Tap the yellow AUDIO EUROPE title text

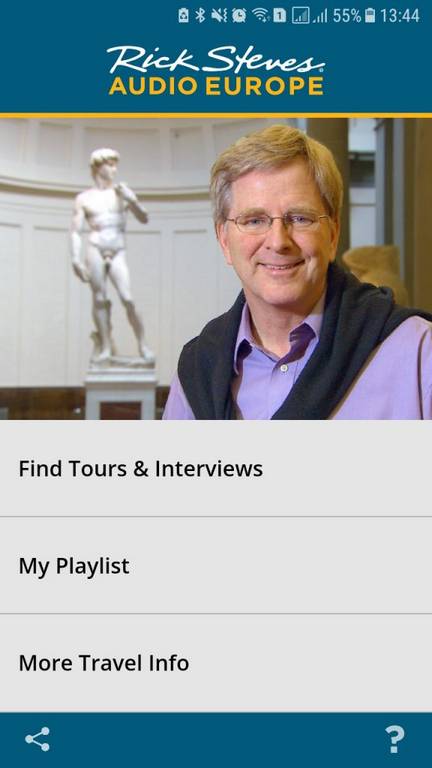coord(216,86)
